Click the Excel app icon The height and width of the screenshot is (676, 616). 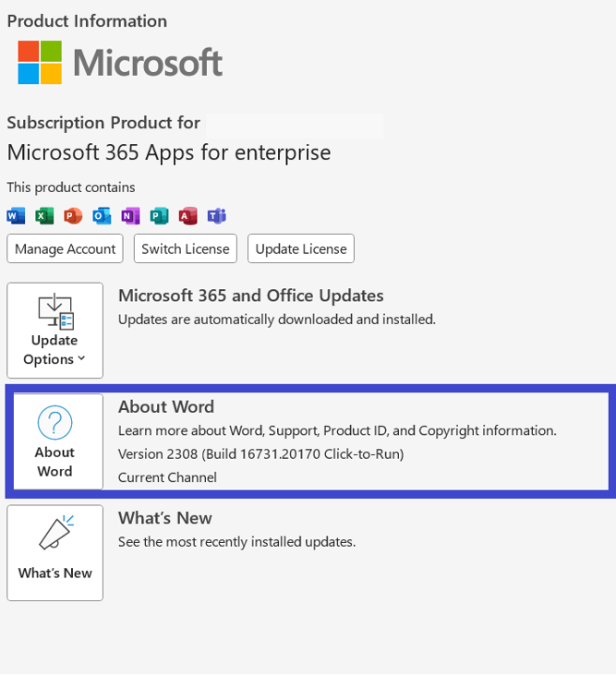[44, 215]
